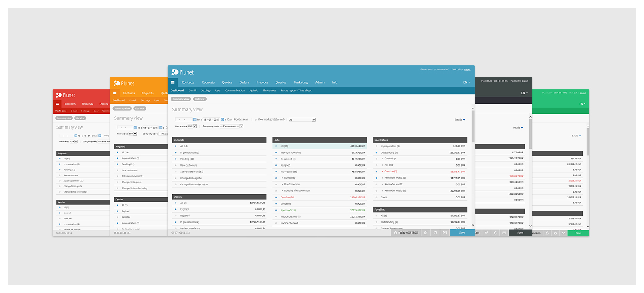Click the Logout link in blue window
Viewport: 644px width, 293px height.
click(467, 69)
